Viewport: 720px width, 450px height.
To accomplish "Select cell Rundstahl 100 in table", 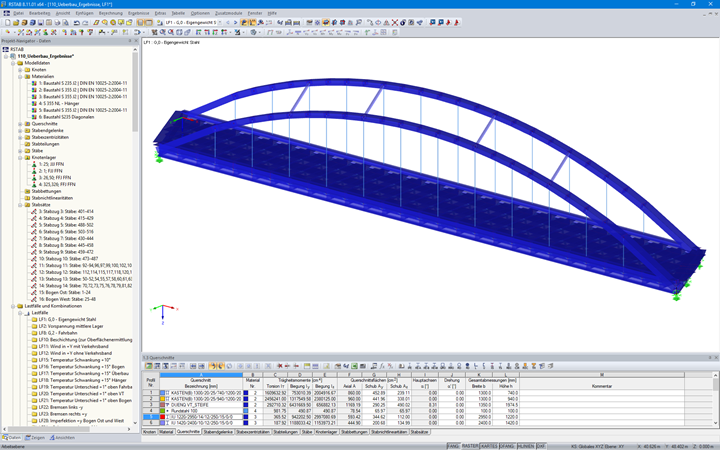I will [x=201, y=411].
